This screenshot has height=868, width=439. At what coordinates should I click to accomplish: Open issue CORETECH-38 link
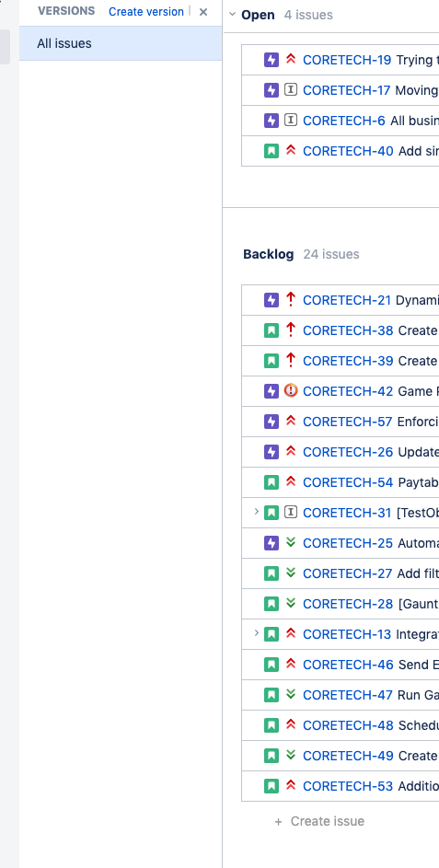tap(348, 330)
